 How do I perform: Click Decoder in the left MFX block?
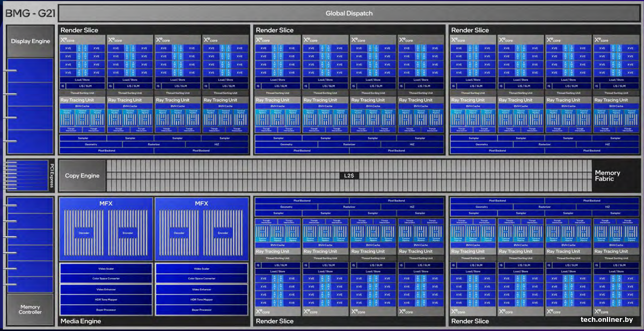(83, 233)
